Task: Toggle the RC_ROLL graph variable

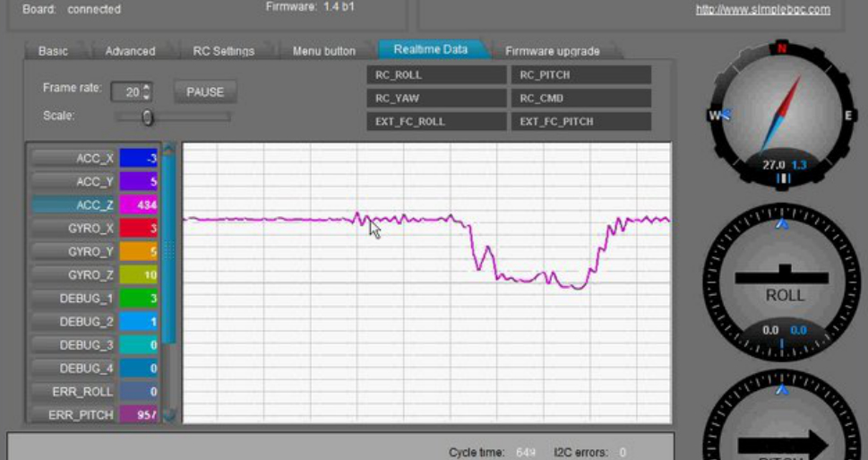Action: [x=436, y=75]
